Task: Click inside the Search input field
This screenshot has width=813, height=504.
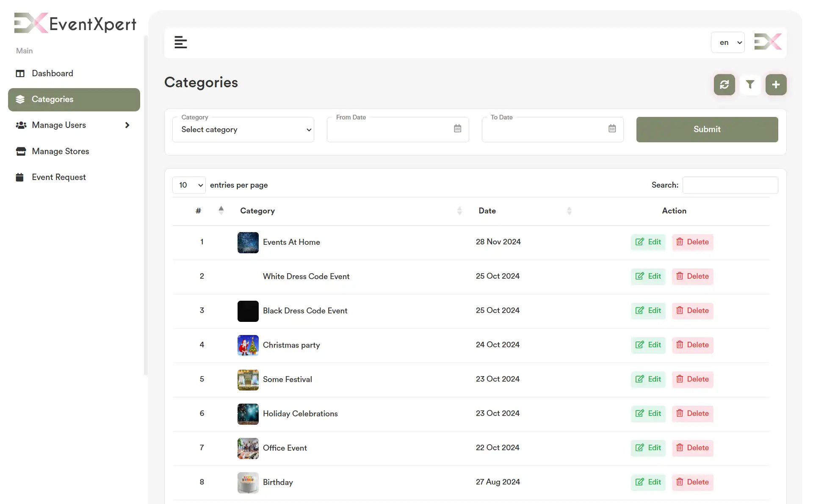Action: (x=730, y=185)
